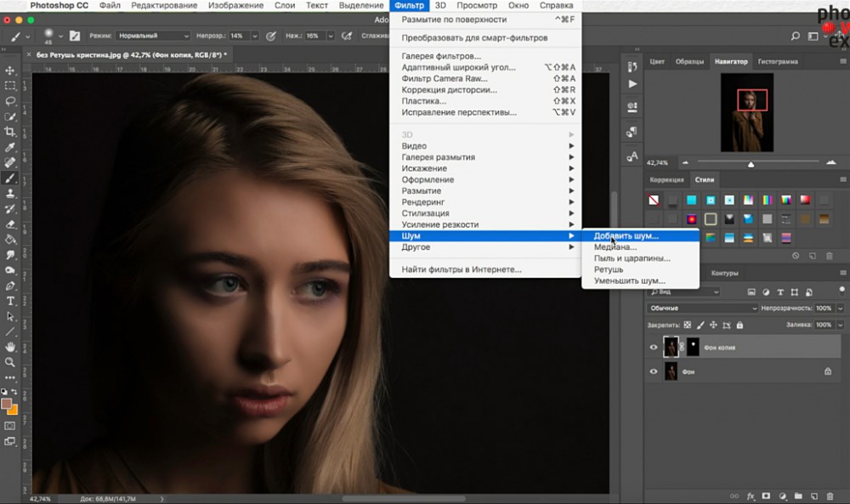This screenshot has width=850, height=504.
Task: Choose the Eyedropper tool
Action: (10, 147)
